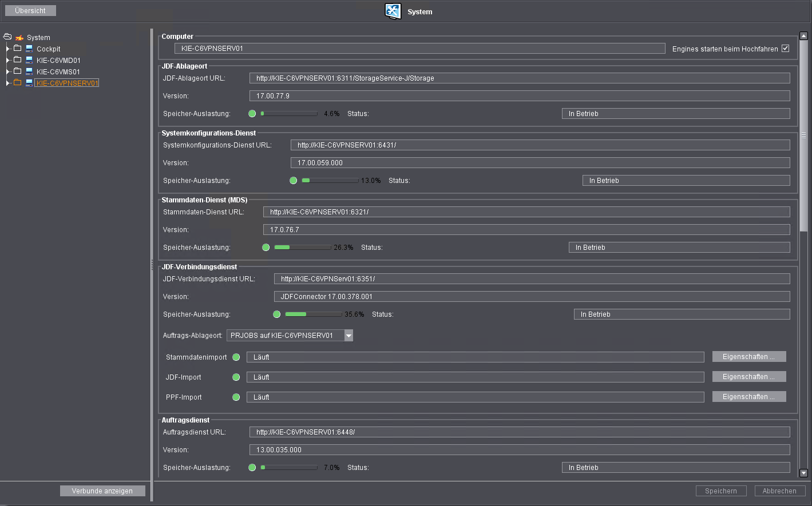Click the vertical scrollbar thumb
Image resolution: width=812 pixels, height=506 pixels.
click(x=803, y=136)
